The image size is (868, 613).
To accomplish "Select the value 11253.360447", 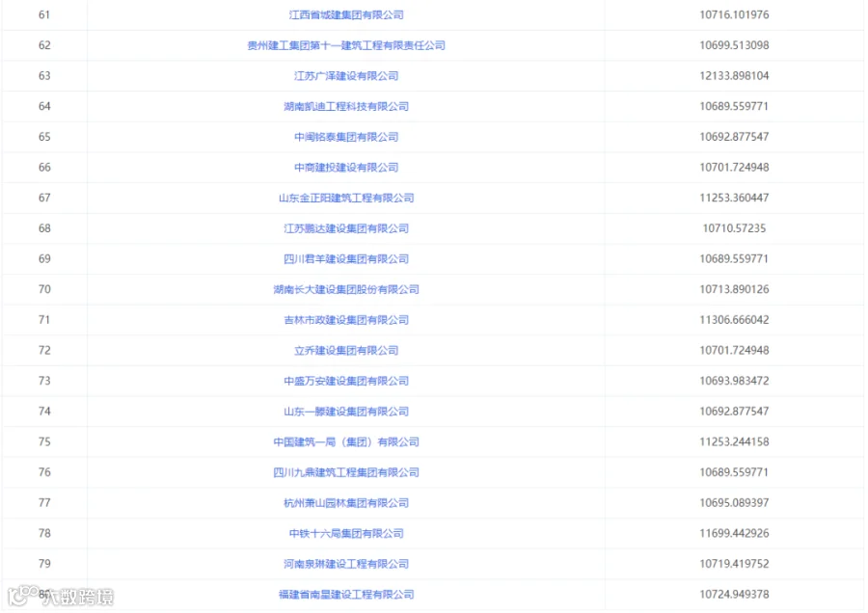I will [x=734, y=198].
